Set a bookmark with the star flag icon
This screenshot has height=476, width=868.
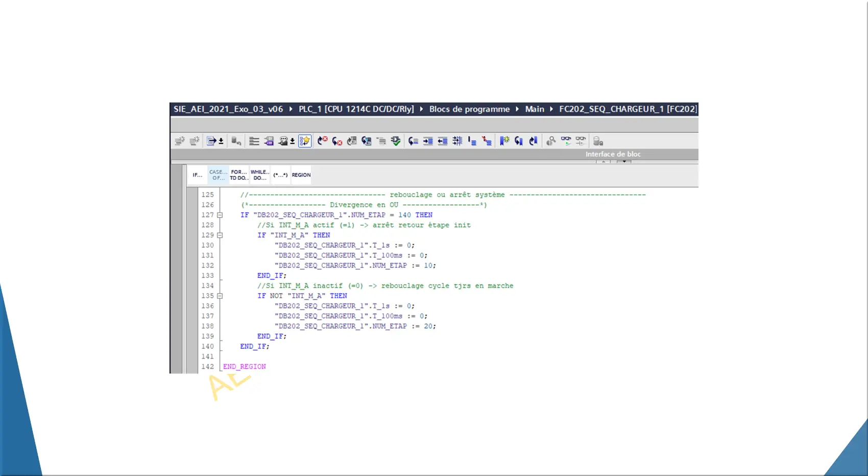pyautogui.click(x=504, y=141)
